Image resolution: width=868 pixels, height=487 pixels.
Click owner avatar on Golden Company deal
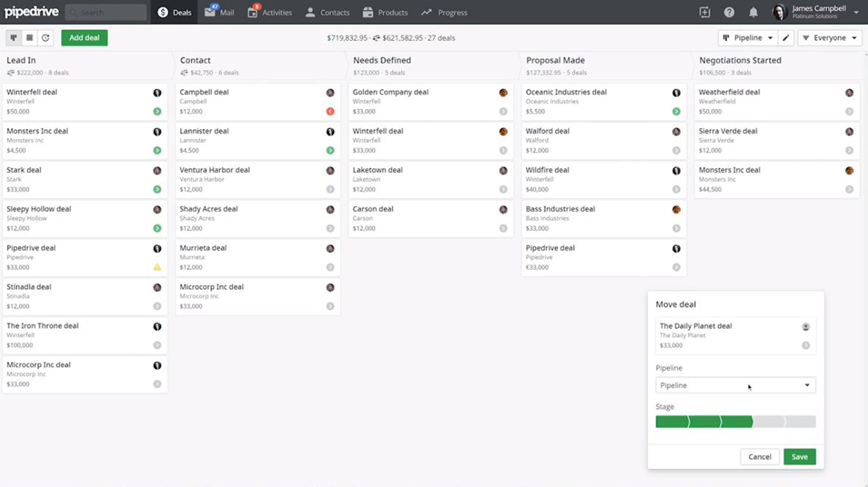[x=503, y=92]
